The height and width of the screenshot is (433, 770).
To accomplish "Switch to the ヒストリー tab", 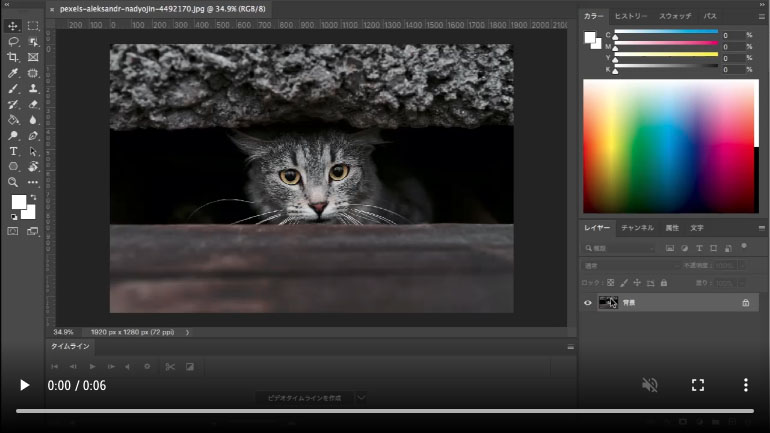I will (630, 17).
